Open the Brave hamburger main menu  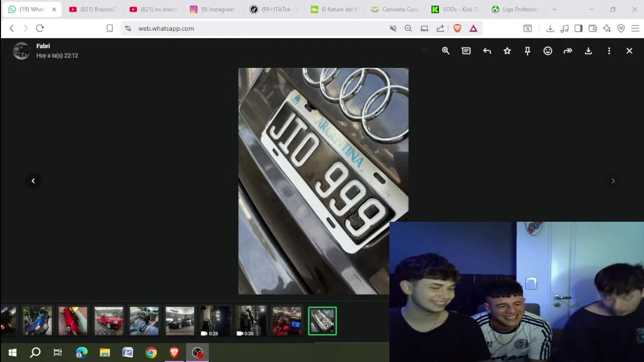click(635, 29)
